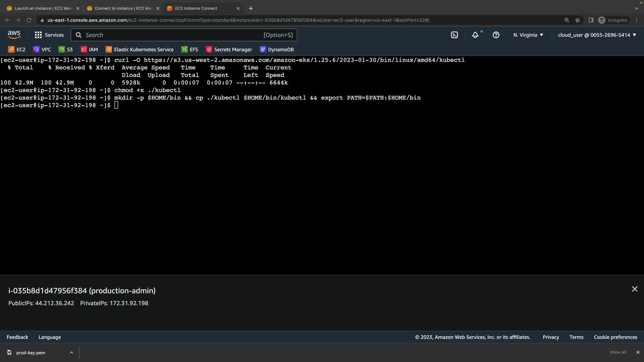This screenshot has width=644, height=362.
Task: Click the AWS logo home icon
Action: click(x=14, y=35)
